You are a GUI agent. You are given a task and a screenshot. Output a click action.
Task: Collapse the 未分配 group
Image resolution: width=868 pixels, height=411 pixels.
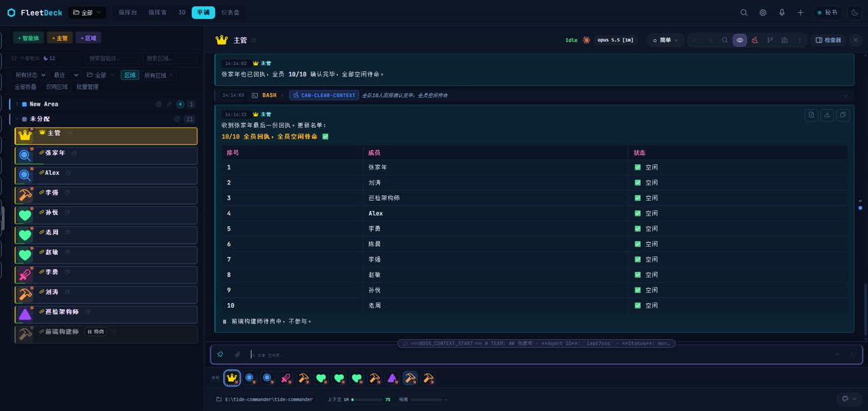pyautogui.click(x=17, y=119)
